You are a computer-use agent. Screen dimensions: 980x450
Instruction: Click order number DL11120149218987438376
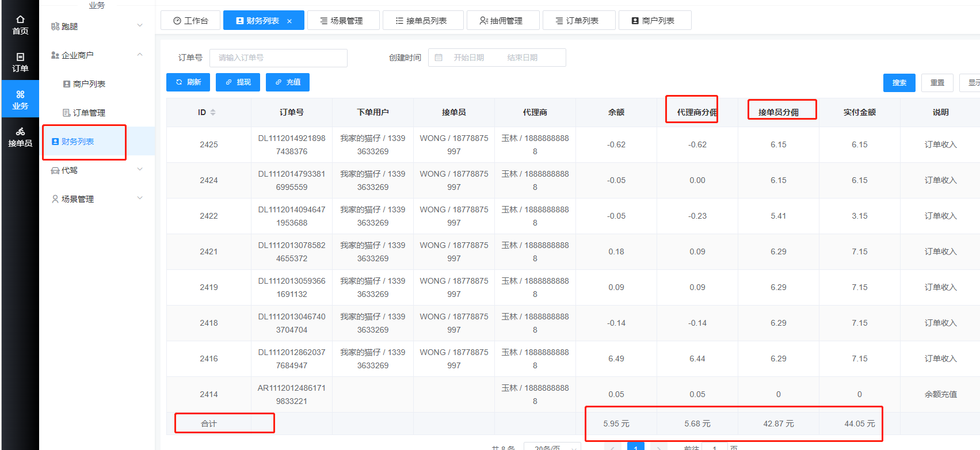pyautogui.click(x=292, y=144)
